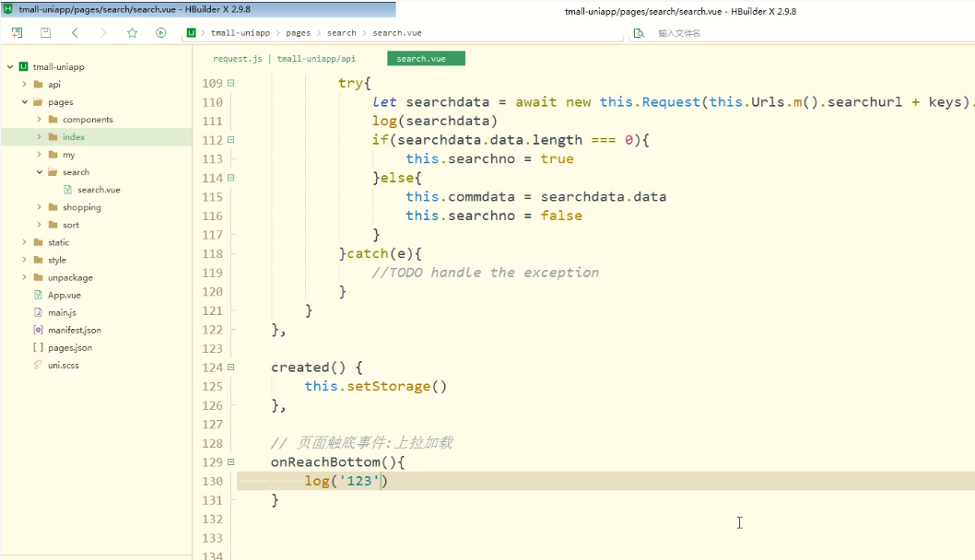Screen dimensions: 975x560
Task: Click the api folder icon
Action: [39, 84]
